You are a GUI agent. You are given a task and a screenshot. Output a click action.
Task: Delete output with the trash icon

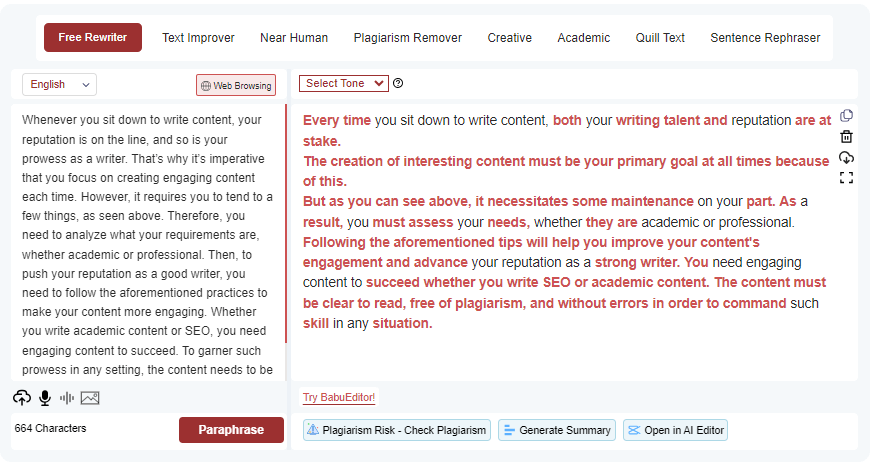pyautogui.click(x=846, y=137)
